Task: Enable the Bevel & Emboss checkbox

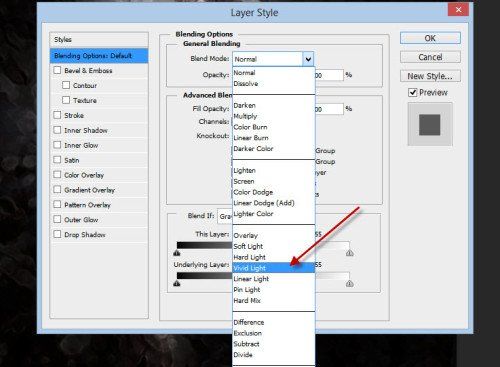Action: (57, 70)
